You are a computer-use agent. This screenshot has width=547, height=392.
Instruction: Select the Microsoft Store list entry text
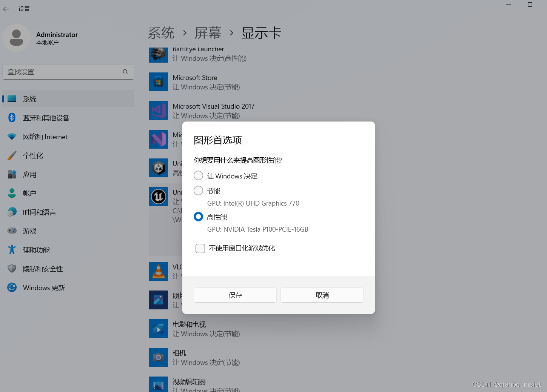[x=195, y=78]
